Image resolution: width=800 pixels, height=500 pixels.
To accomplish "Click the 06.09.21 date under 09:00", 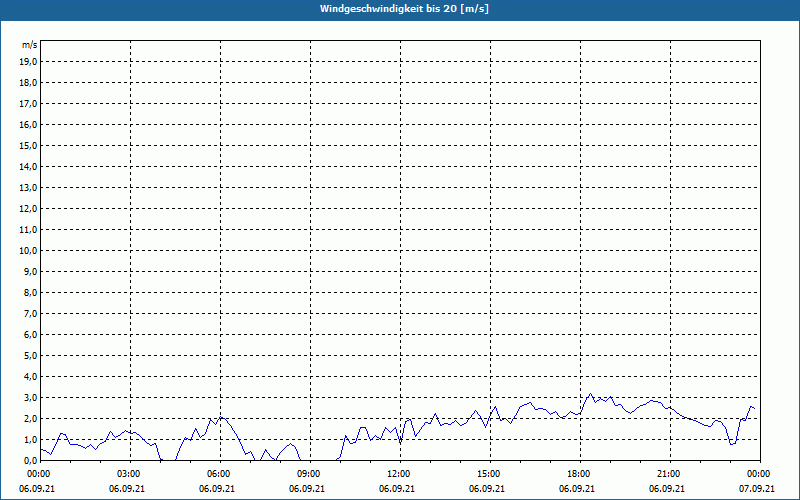I will [x=307, y=489].
